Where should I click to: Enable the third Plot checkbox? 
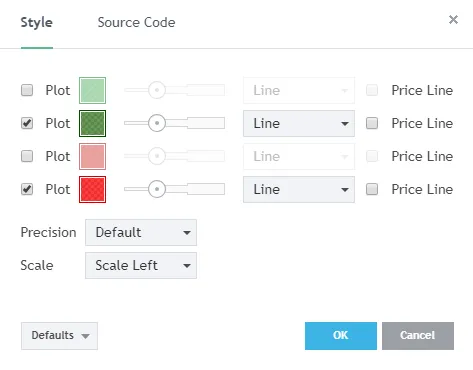point(27,156)
